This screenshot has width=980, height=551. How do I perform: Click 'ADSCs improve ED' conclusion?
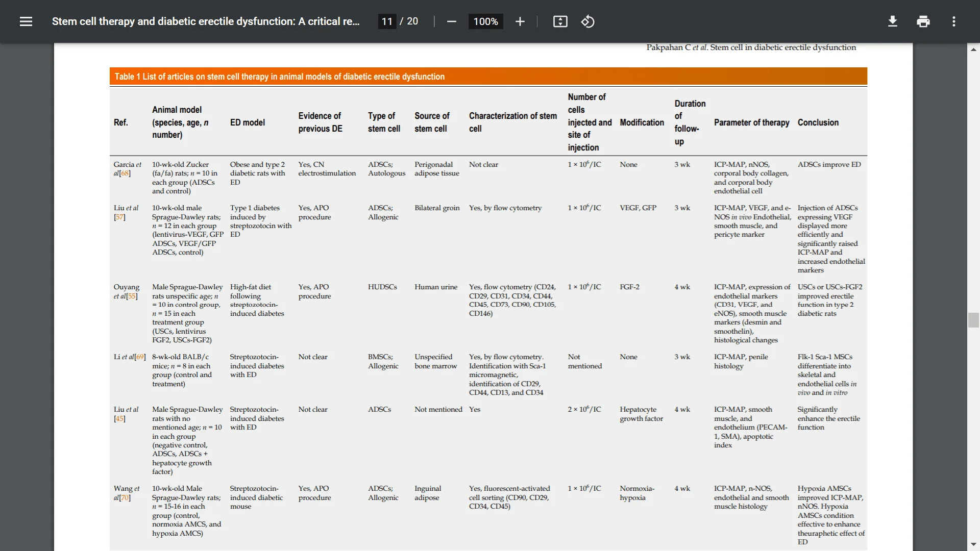pos(829,165)
